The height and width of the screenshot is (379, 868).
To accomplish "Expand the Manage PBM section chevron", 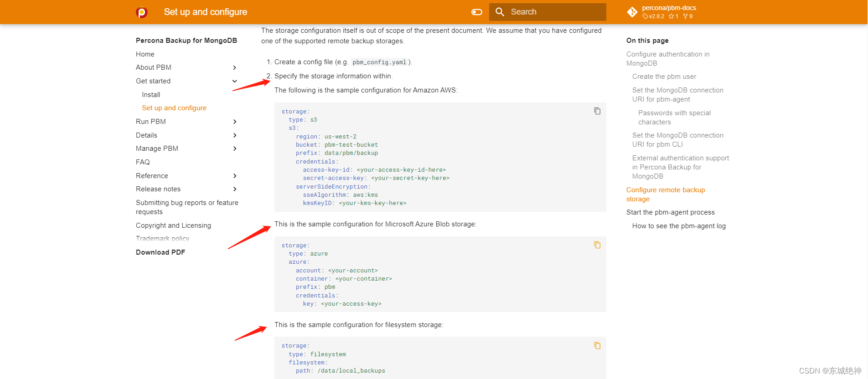I will tap(235, 149).
